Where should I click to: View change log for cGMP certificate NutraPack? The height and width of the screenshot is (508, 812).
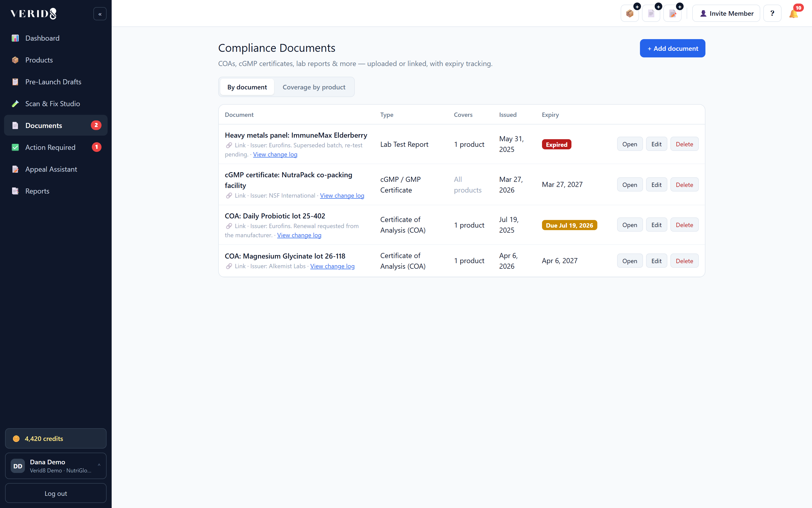click(x=342, y=196)
